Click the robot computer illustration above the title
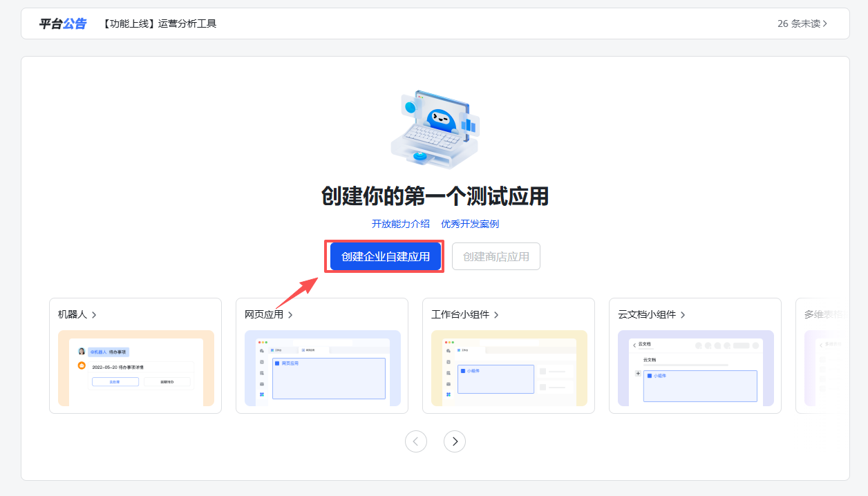The height and width of the screenshot is (496, 868). 434,128
